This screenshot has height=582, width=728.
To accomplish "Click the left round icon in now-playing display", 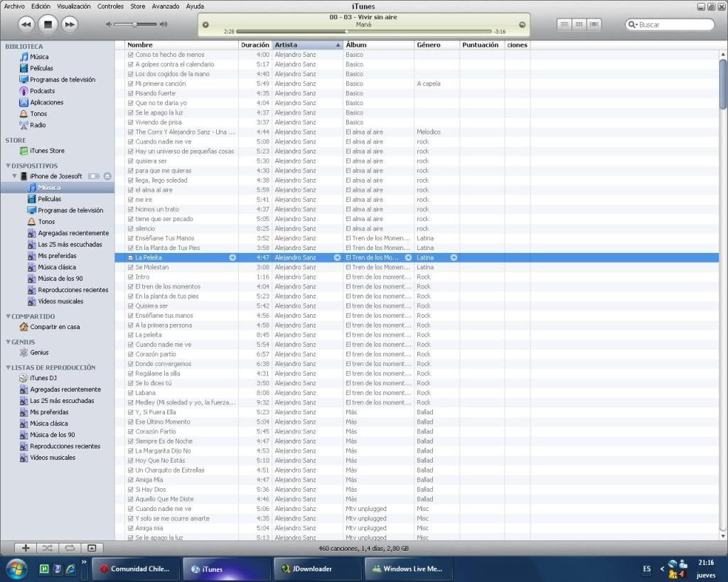I will [x=205, y=25].
